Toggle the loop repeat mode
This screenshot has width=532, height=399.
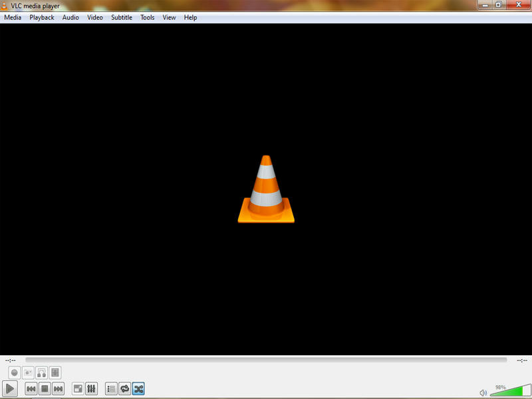(125, 388)
